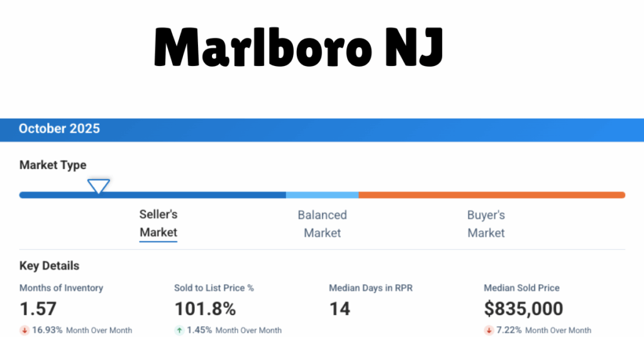Click the triangle marker on market slider
Screen dimensions: 644x337
[99, 186]
